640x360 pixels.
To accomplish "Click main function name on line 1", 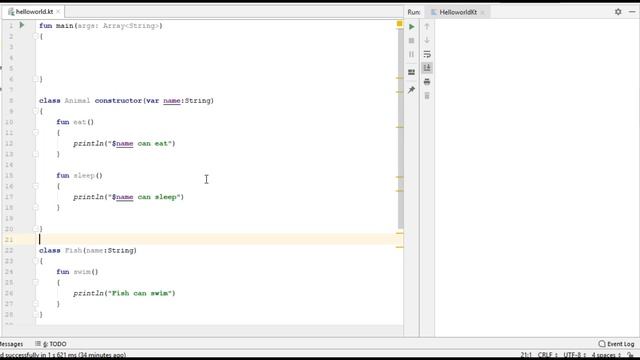I will 64,26.
